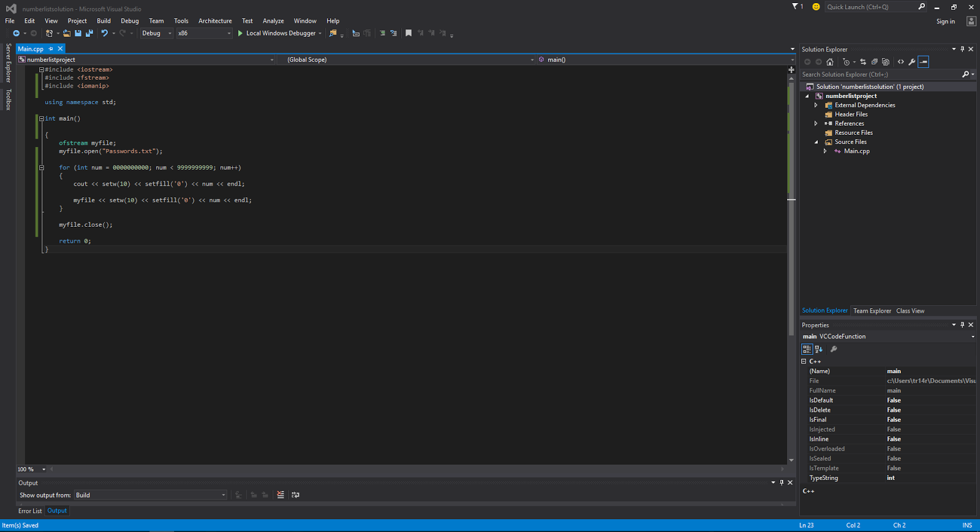
Task: Click the Home icon in Solution Explorer
Action: tap(830, 62)
